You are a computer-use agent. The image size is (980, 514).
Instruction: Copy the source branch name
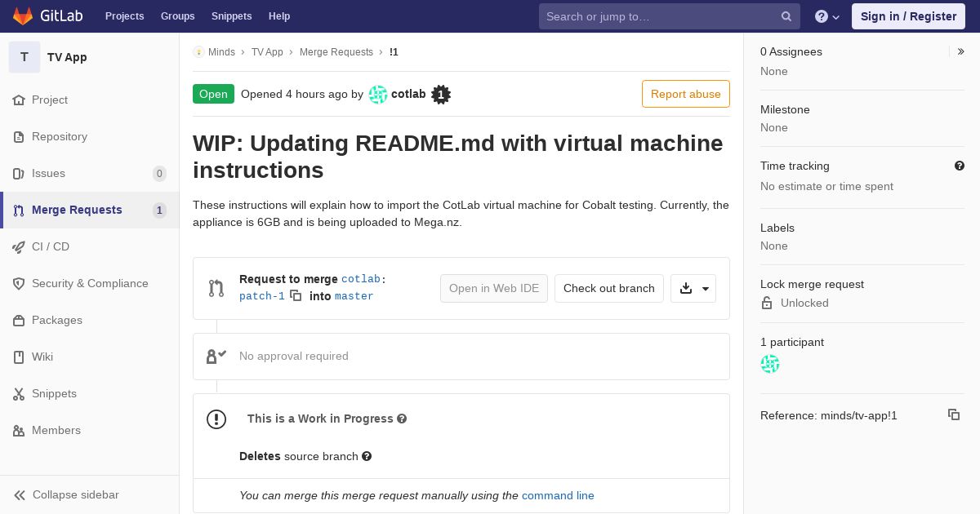(x=296, y=296)
